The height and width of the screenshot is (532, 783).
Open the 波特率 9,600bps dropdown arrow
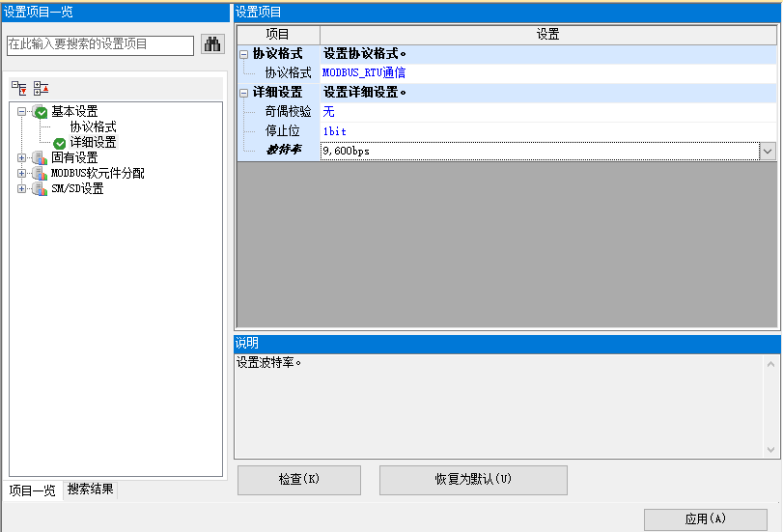tap(768, 151)
